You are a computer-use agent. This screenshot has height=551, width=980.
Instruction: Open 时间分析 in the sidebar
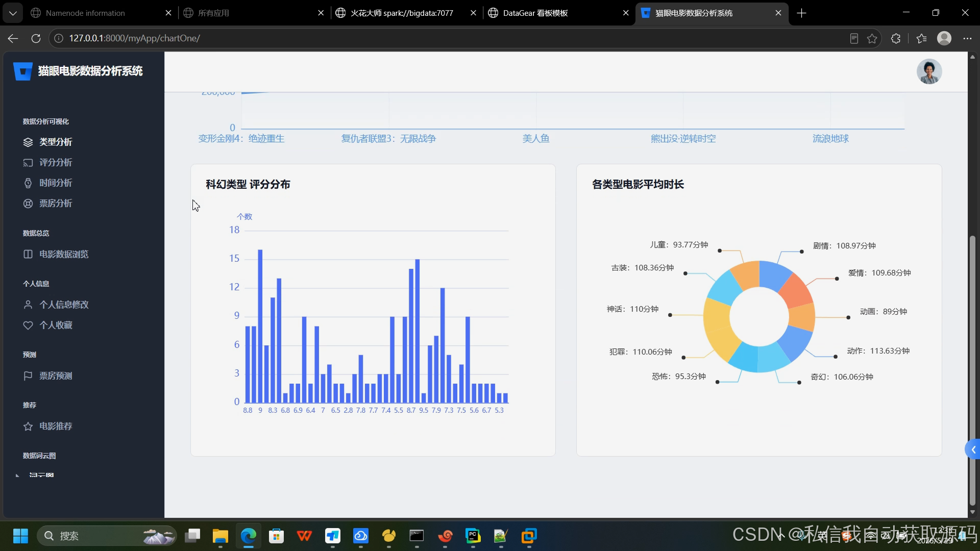click(56, 183)
